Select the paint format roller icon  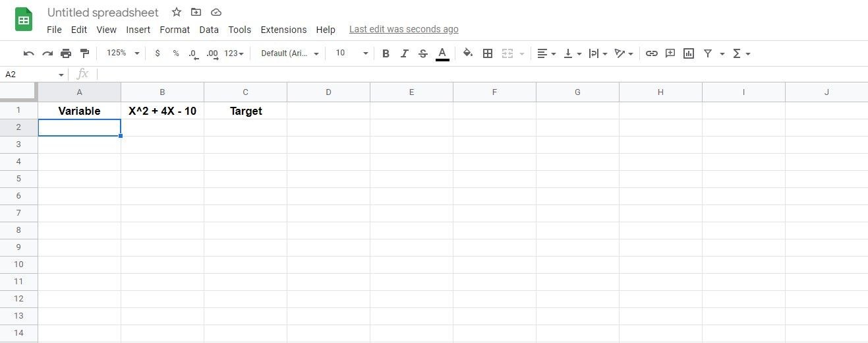pyautogui.click(x=84, y=53)
